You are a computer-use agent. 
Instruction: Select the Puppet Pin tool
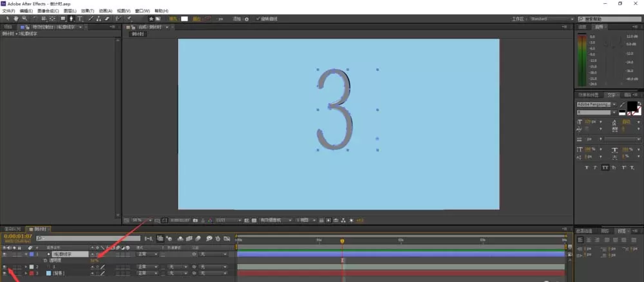click(x=129, y=19)
